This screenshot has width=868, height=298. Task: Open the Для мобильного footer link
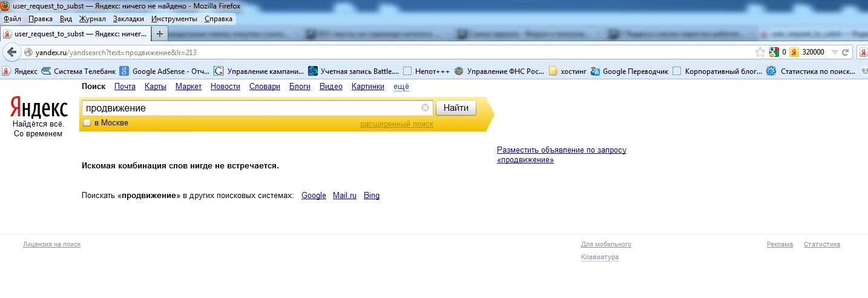606,245
